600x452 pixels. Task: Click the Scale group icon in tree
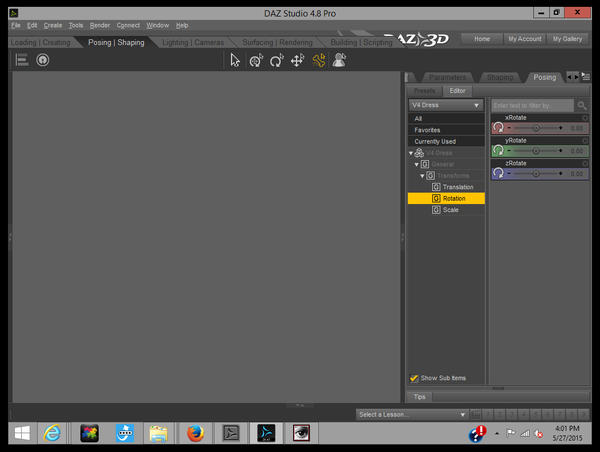click(x=436, y=210)
